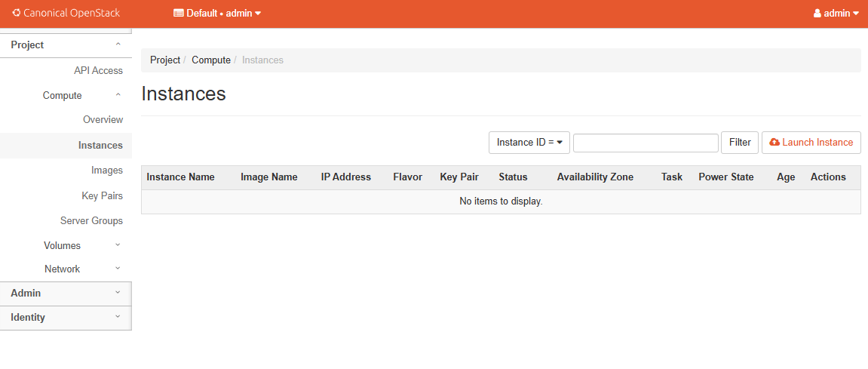Open the Default admin project switcher
Image resolution: width=868 pixels, height=369 pixels.
coord(217,13)
